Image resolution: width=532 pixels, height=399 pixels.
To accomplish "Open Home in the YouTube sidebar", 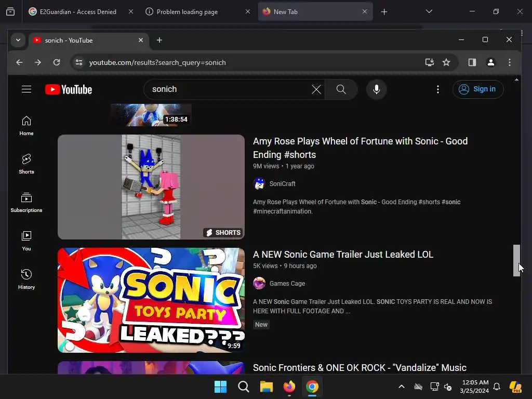I will pos(26,126).
